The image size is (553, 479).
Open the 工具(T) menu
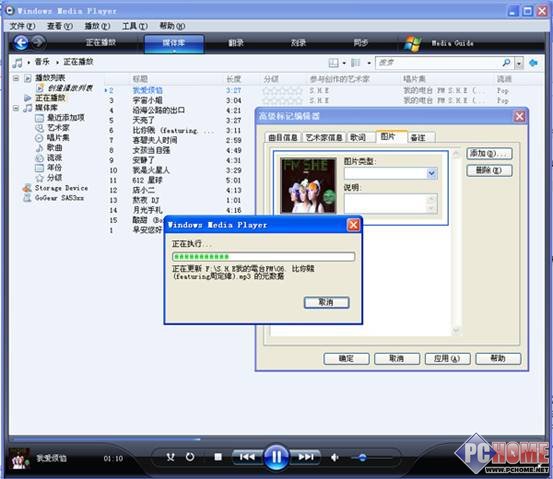point(135,26)
